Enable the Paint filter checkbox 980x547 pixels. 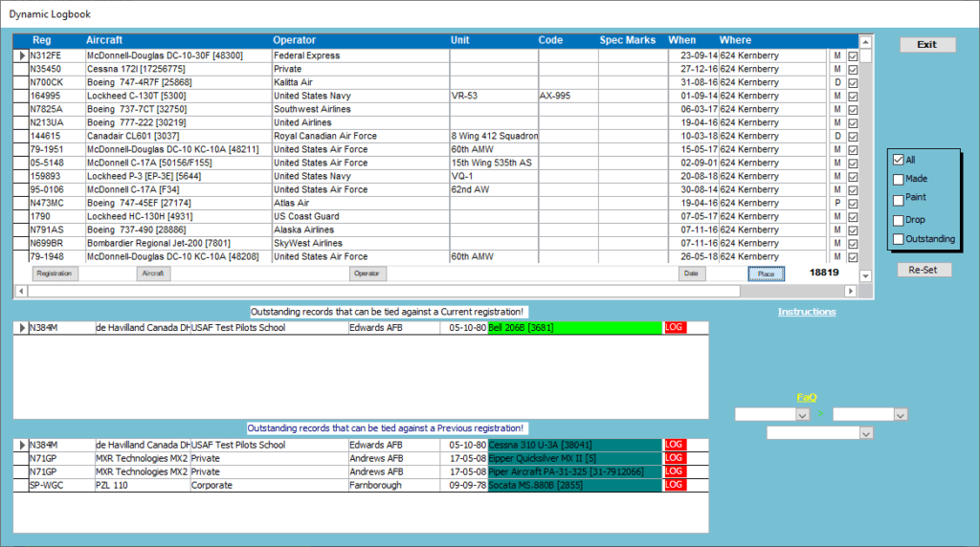point(898,200)
